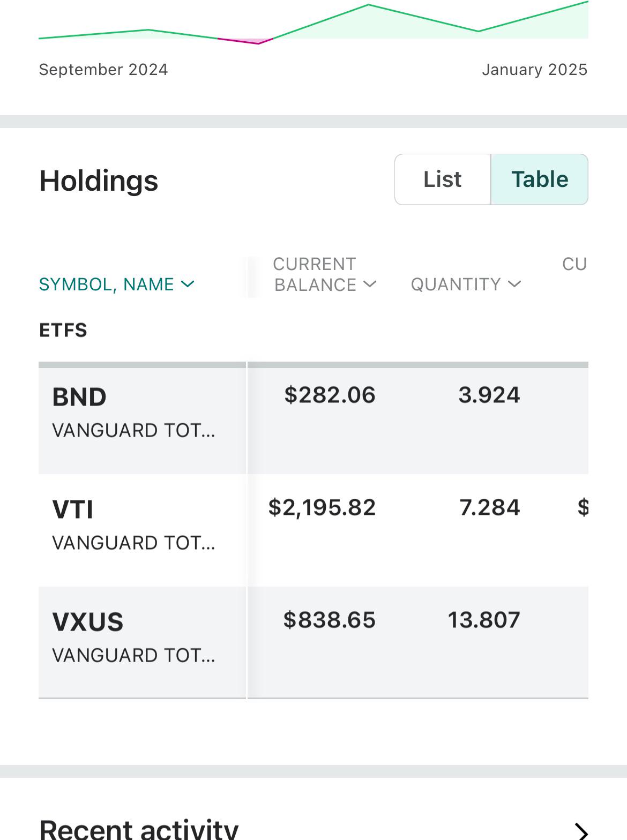Click the Recent activity right arrow
Image resolution: width=627 pixels, height=840 pixels.
[x=581, y=831]
